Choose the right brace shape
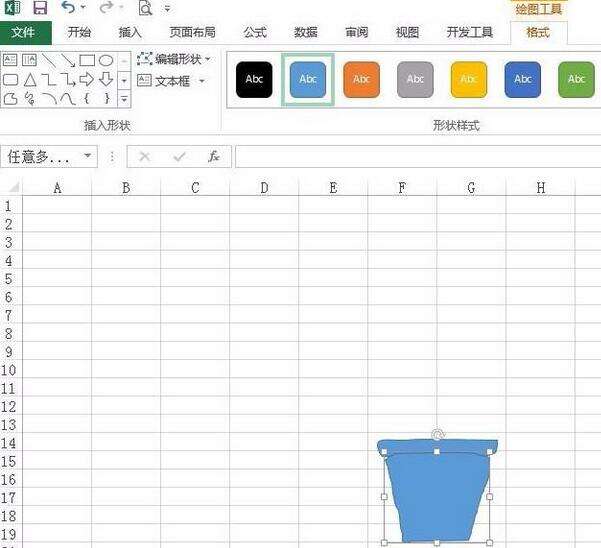 [x=107, y=99]
